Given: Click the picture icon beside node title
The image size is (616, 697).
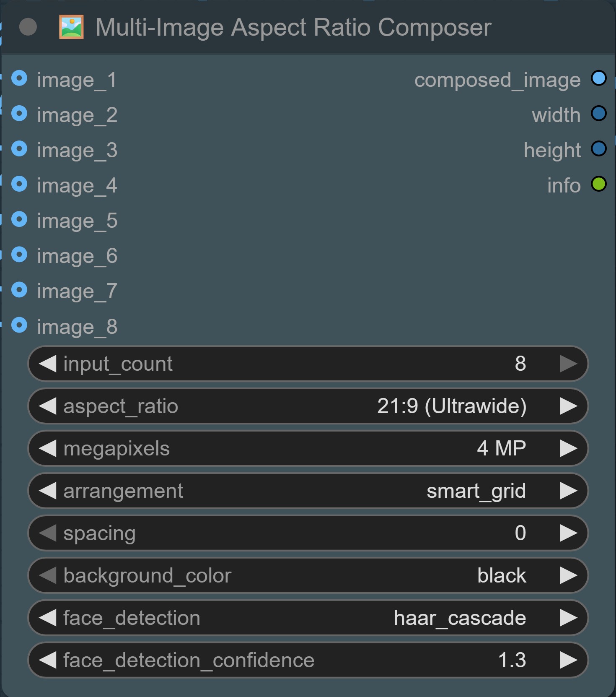Looking at the screenshot, I should [71, 27].
